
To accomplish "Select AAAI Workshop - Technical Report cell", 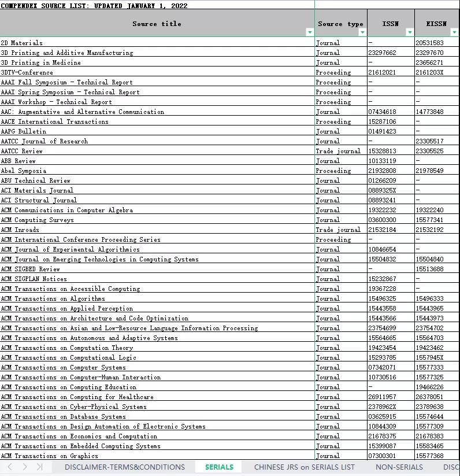I will [157, 102].
